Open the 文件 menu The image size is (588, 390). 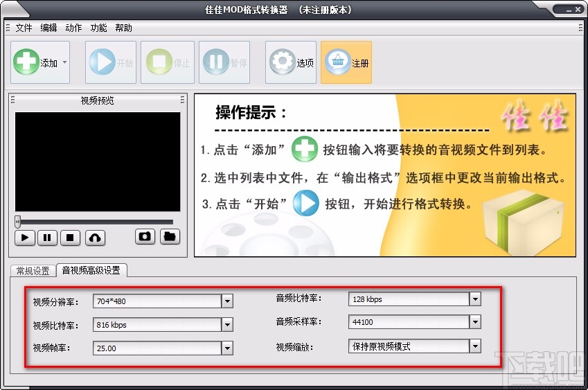(x=24, y=28)
